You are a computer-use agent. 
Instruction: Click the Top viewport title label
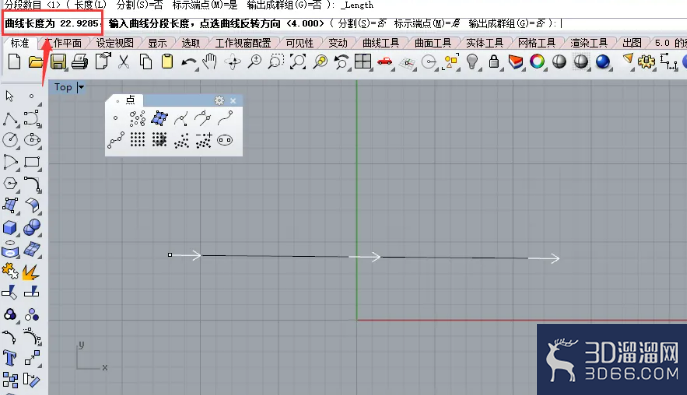(63, 87)
